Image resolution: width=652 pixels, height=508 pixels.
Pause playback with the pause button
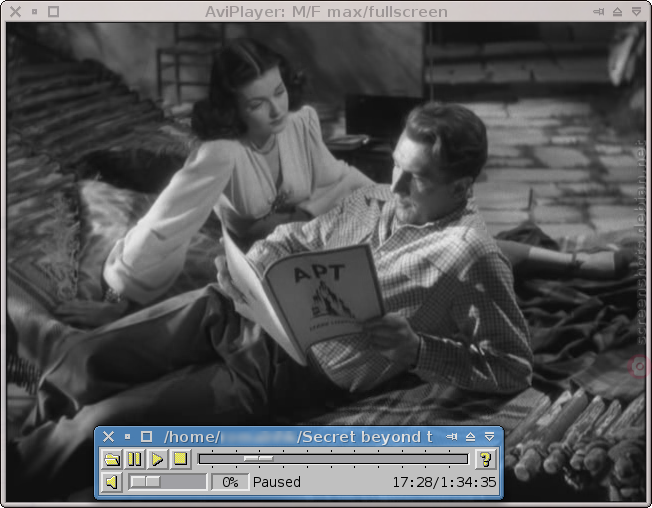coord(134,459)
